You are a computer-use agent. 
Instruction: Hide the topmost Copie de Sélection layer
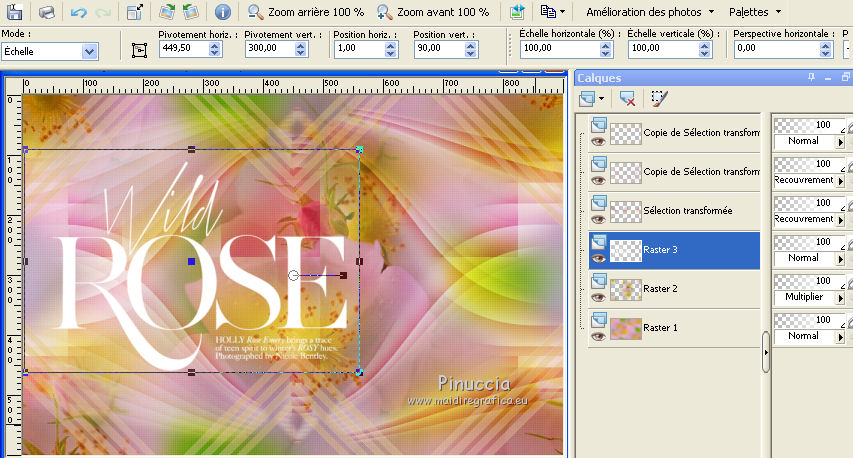coord(598,141)
